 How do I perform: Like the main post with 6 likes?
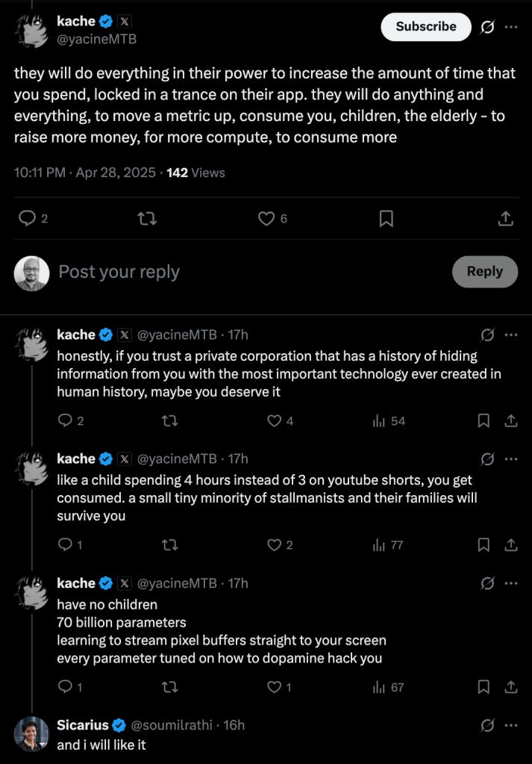tap(266, 218)
